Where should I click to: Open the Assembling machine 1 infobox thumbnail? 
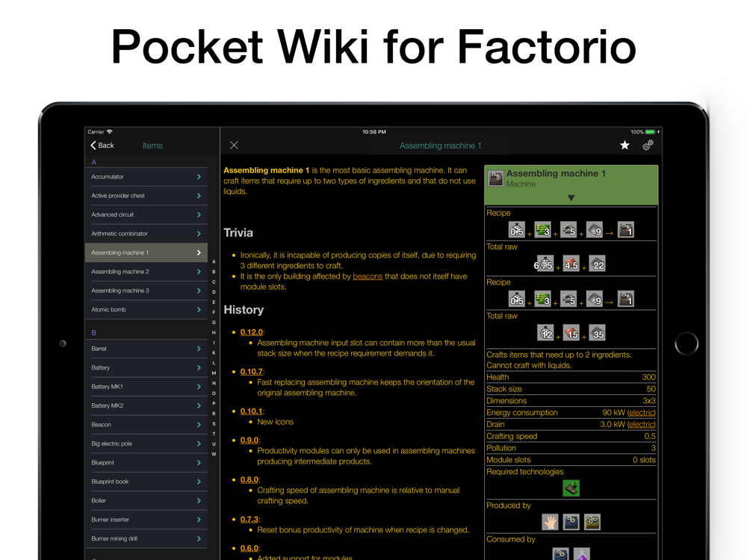click(x=495, y=178)
